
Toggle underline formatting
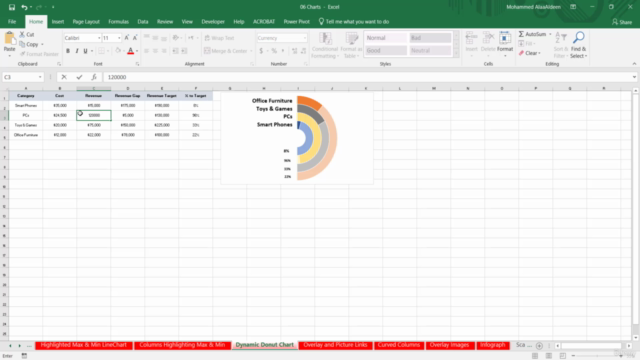pos(85,51)
